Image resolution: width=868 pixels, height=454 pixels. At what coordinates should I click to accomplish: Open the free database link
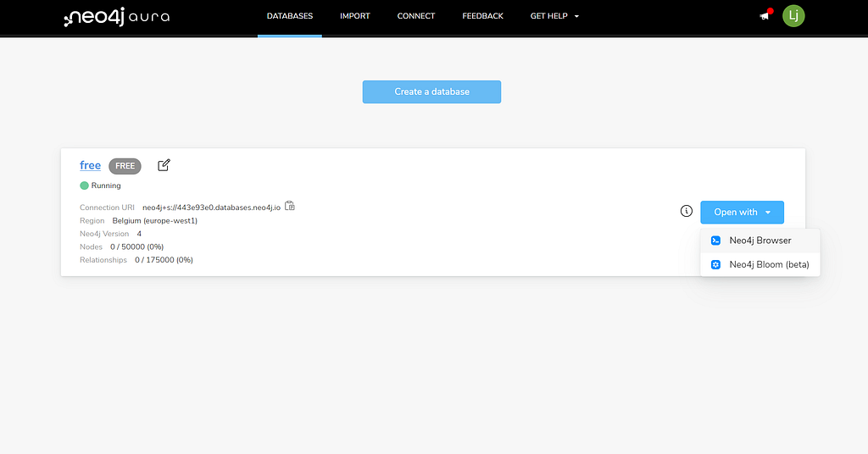click(x=90, y=165)
